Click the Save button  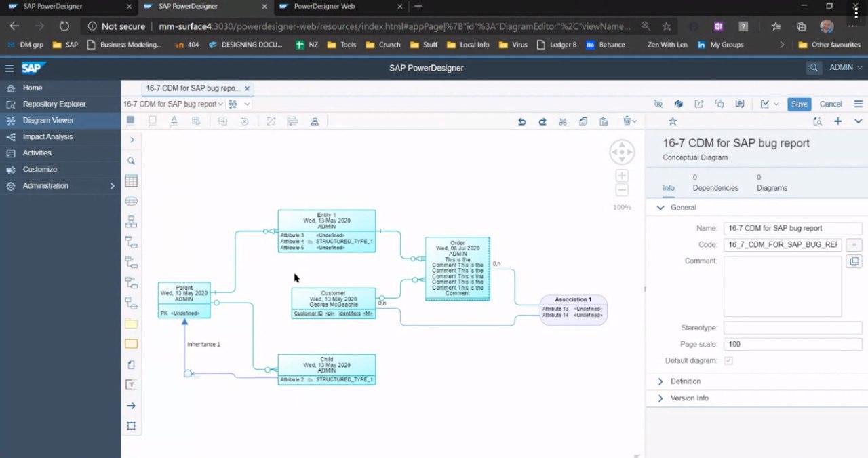point(799,104)
